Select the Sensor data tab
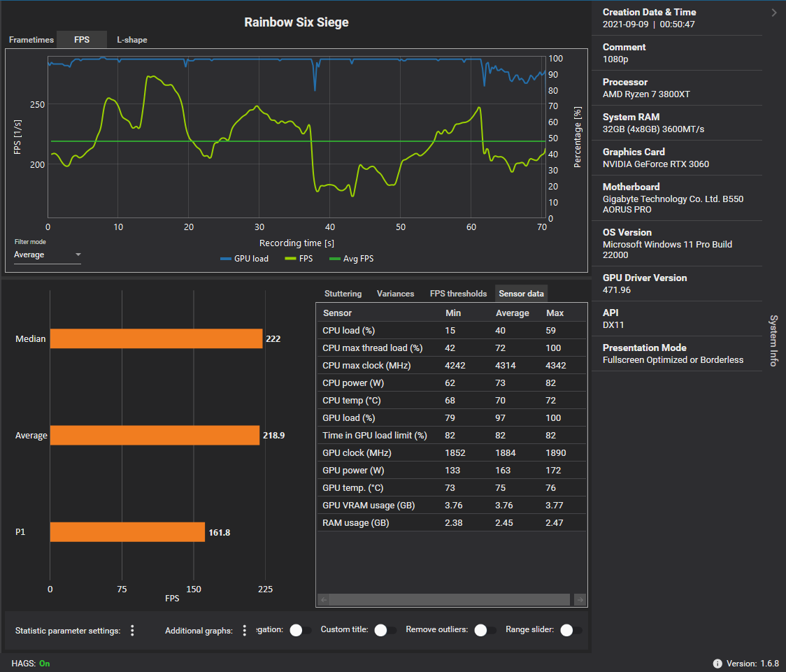The image size is (786, 672). pyautogui.click(x=521, y=294)
